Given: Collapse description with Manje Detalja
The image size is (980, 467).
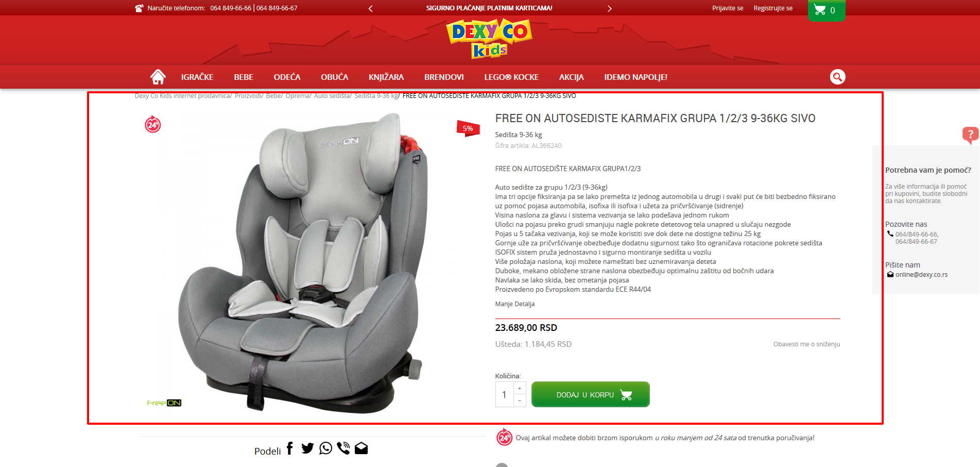Looking at the screenshot, I should (514, 304).
